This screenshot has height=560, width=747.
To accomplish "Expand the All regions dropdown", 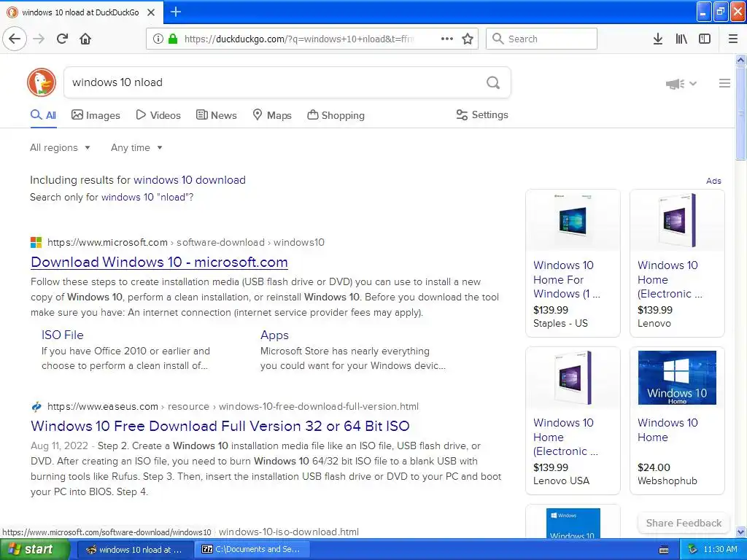I will coord(60,147).
